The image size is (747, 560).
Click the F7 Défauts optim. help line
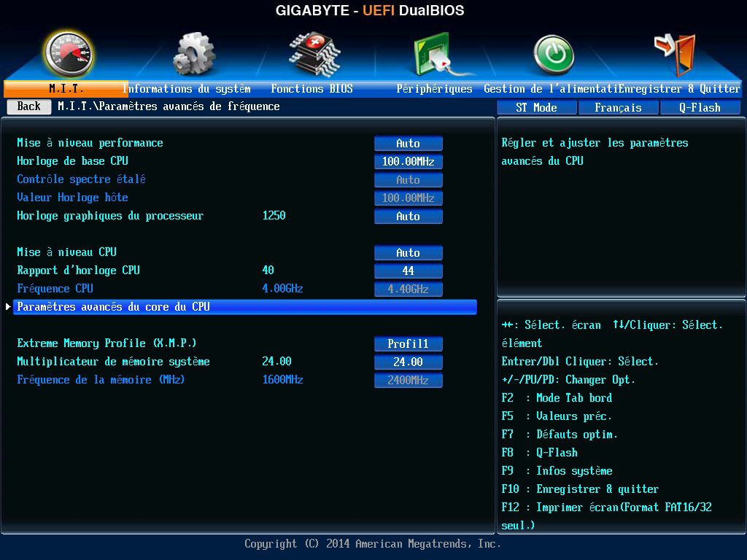click(x=560, y=435)
